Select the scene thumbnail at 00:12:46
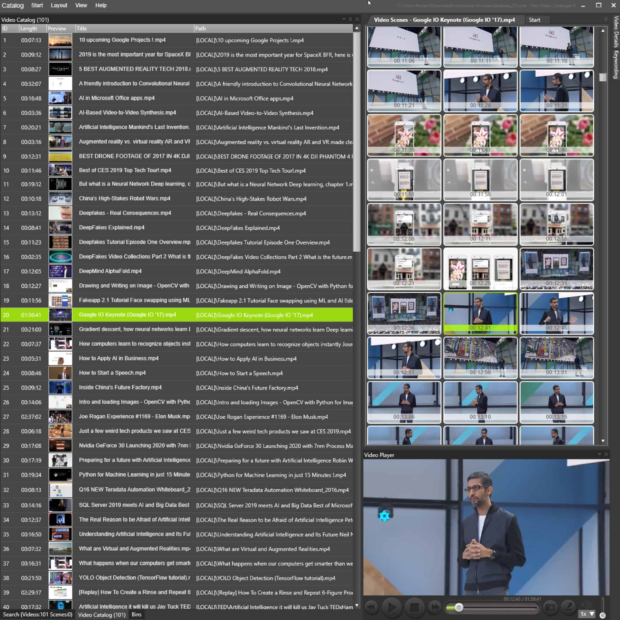The height and width of the screenshot is (620, 620). [556, 314]
